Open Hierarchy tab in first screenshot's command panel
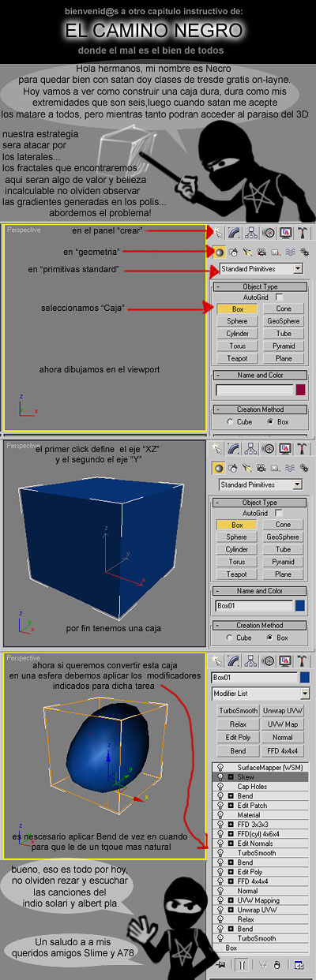Viewport: 316px width, 980px height. tap(251, 233)
